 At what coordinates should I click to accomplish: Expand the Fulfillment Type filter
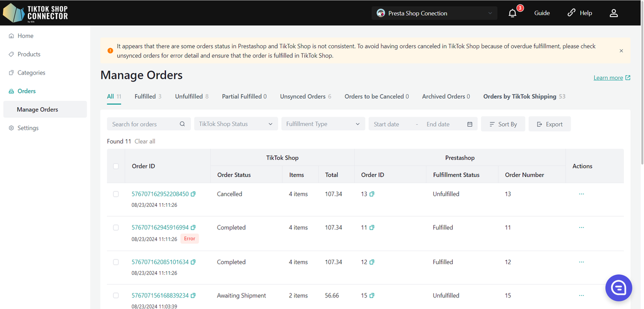pos(323,124)
